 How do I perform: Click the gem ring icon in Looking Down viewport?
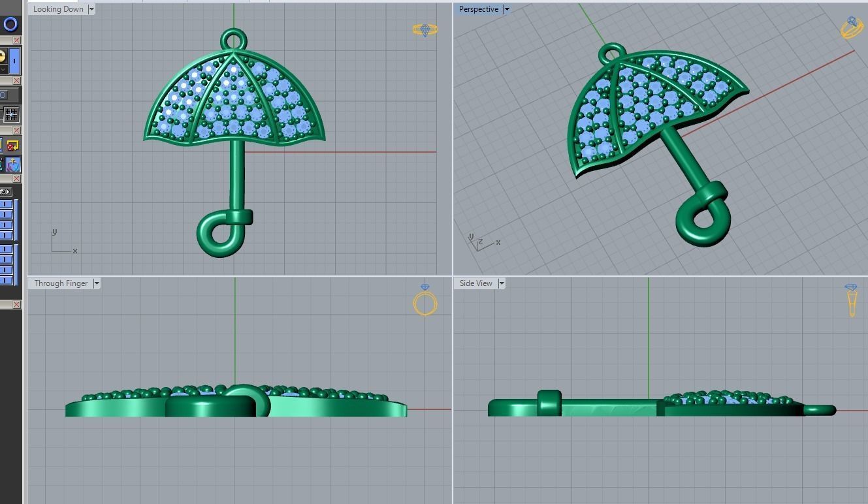click(x=425, y=29)
